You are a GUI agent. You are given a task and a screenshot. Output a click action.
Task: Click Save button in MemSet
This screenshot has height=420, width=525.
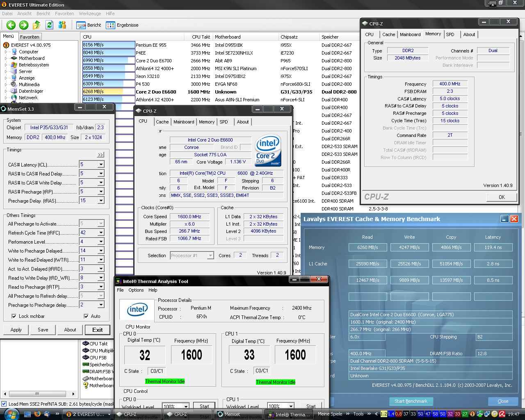43,330
